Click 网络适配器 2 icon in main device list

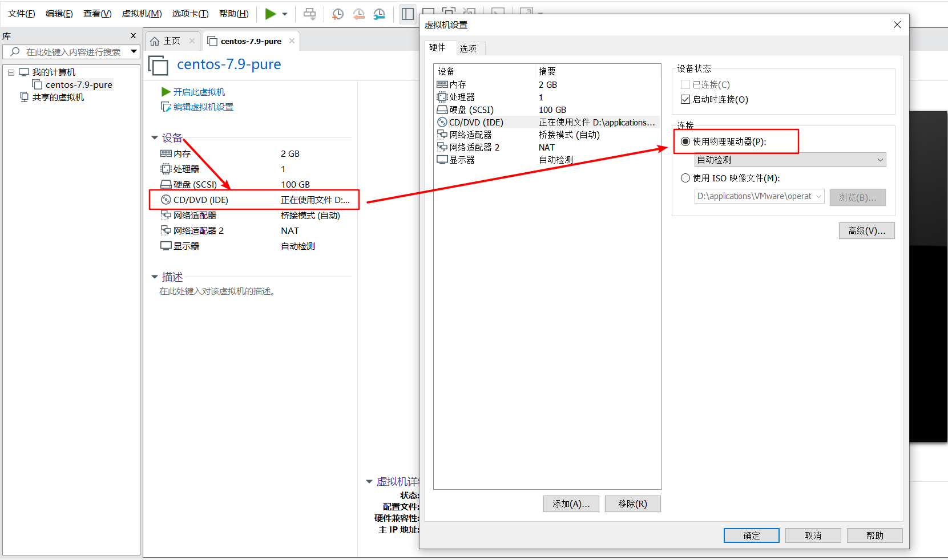(166, 230)
